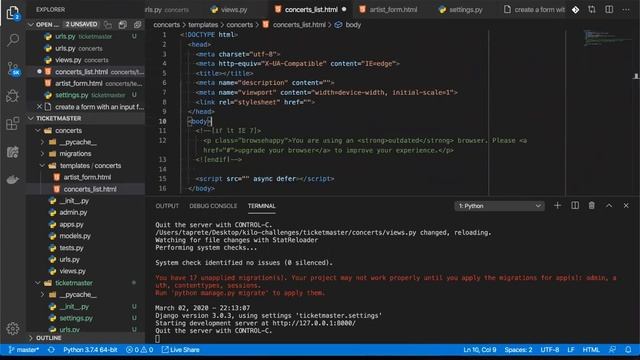
Task: Click the source control diamond icon in editor toolbar
Action: (x=575, y=9)
